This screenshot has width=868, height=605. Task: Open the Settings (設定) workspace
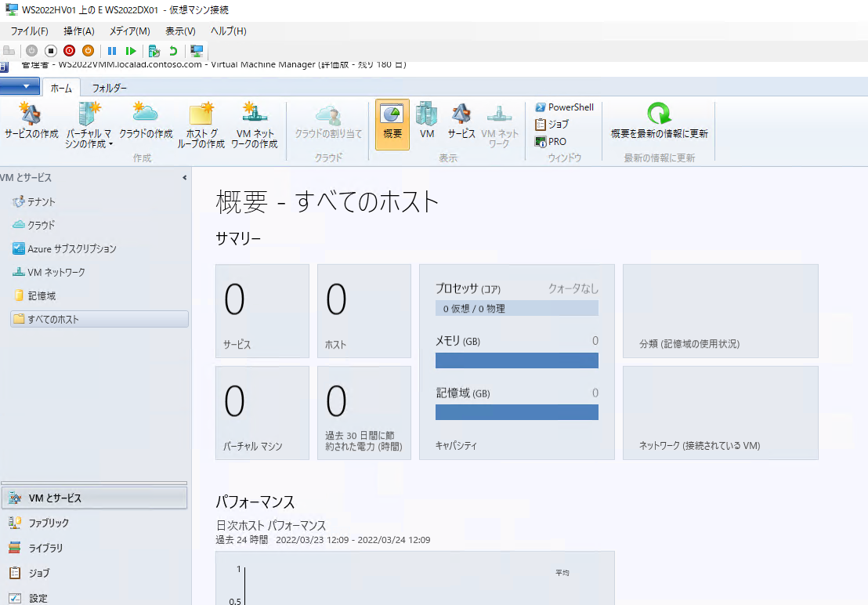click(x=94, y=597)
